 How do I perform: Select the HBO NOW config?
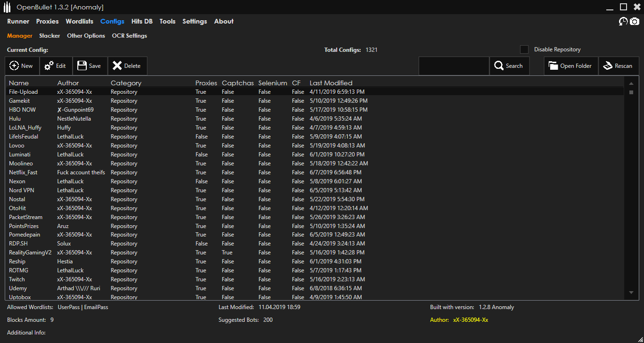(x=315, y=110)
